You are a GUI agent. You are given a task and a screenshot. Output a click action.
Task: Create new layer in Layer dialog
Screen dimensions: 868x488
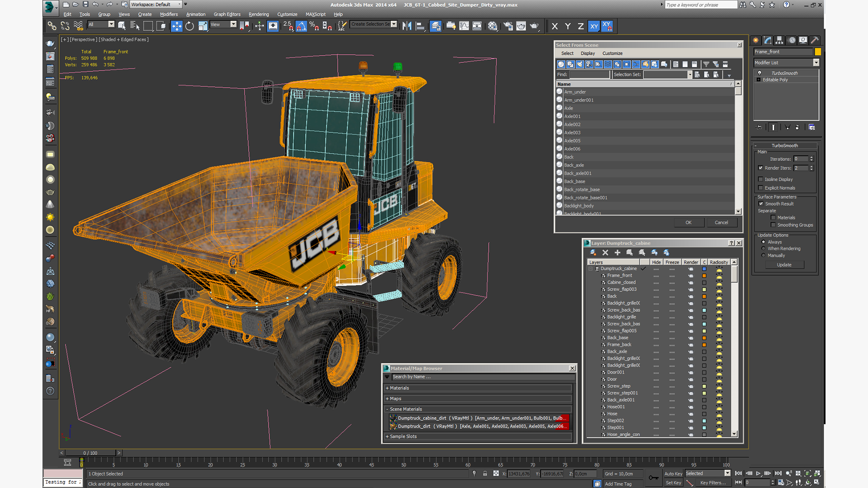[593, 253]
